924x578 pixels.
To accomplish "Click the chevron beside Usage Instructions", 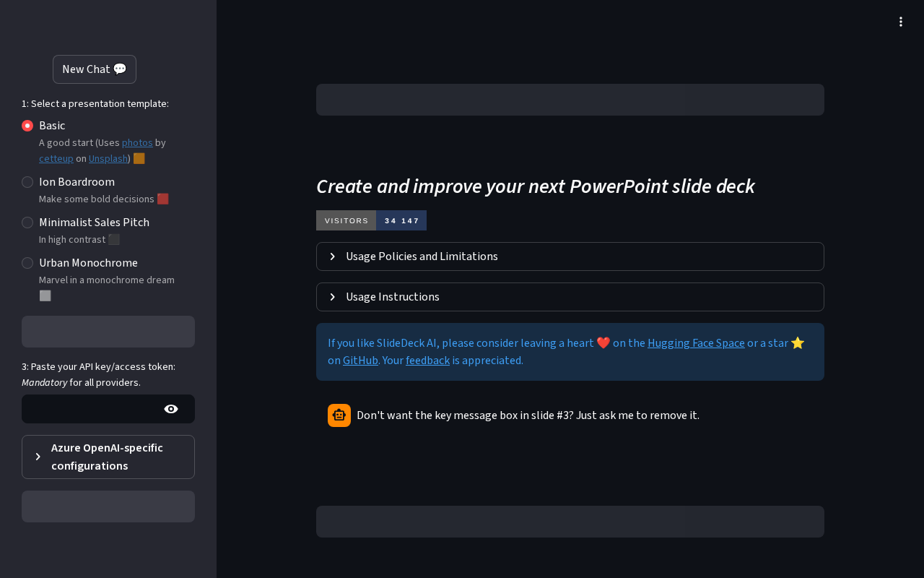I will click(332, 297).
